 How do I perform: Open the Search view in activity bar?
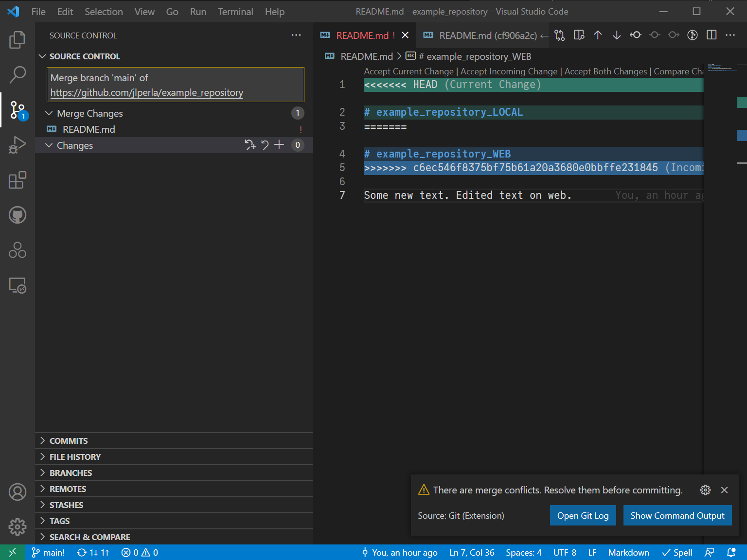[x=18, y=75]
